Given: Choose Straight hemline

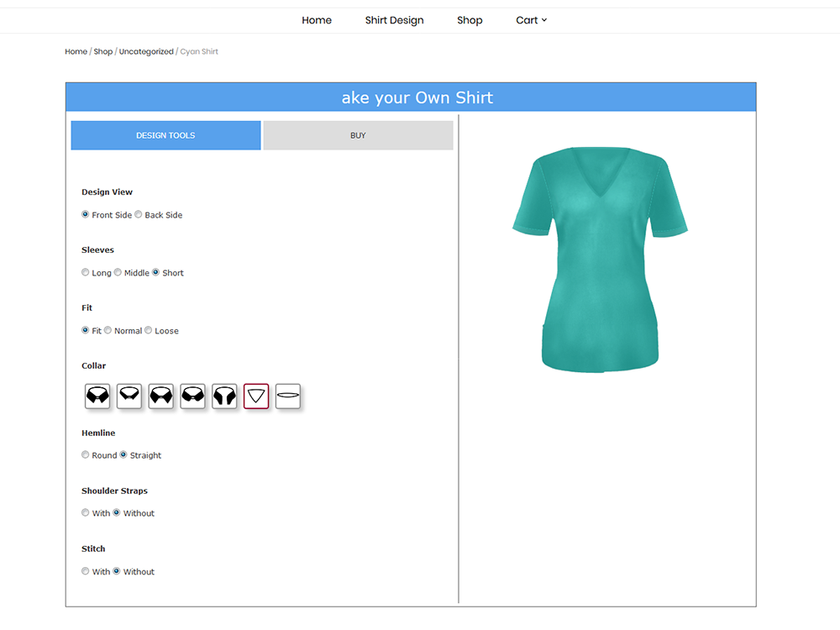Looking at the screenshot, I should click(123, 454).
